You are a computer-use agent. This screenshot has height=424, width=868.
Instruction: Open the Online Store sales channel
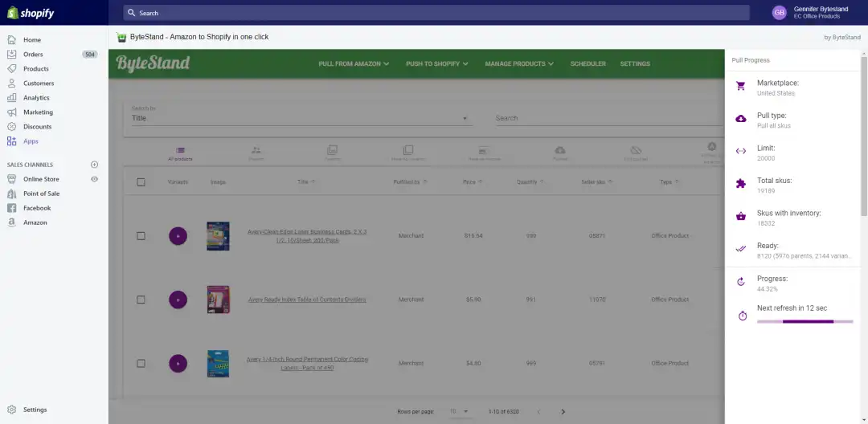coord(41,179)
